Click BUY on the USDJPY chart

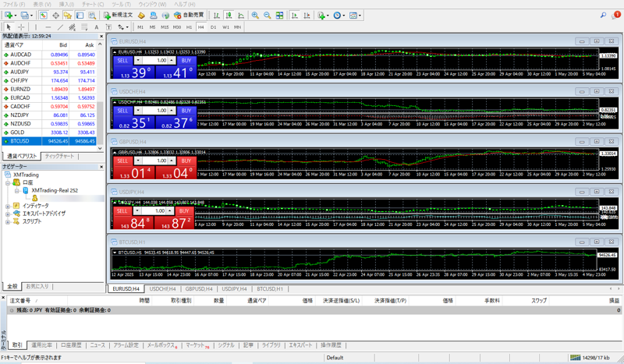tap(184, 211)
